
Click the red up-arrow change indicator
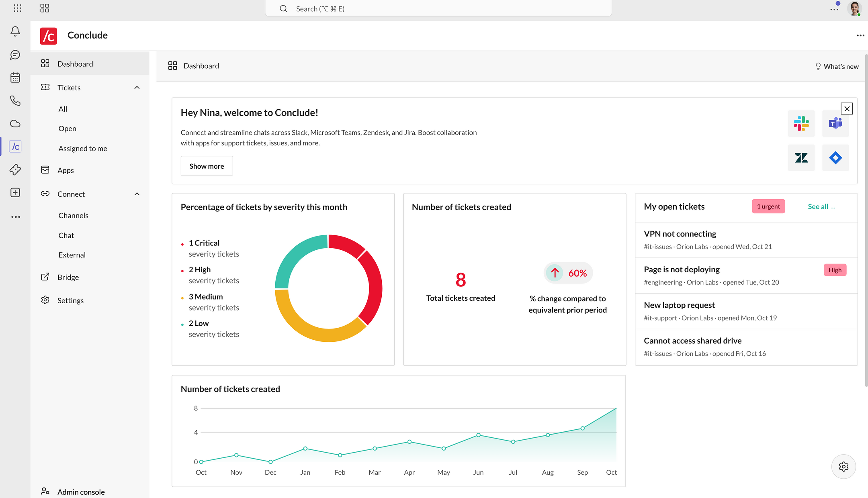click(555, 273)
